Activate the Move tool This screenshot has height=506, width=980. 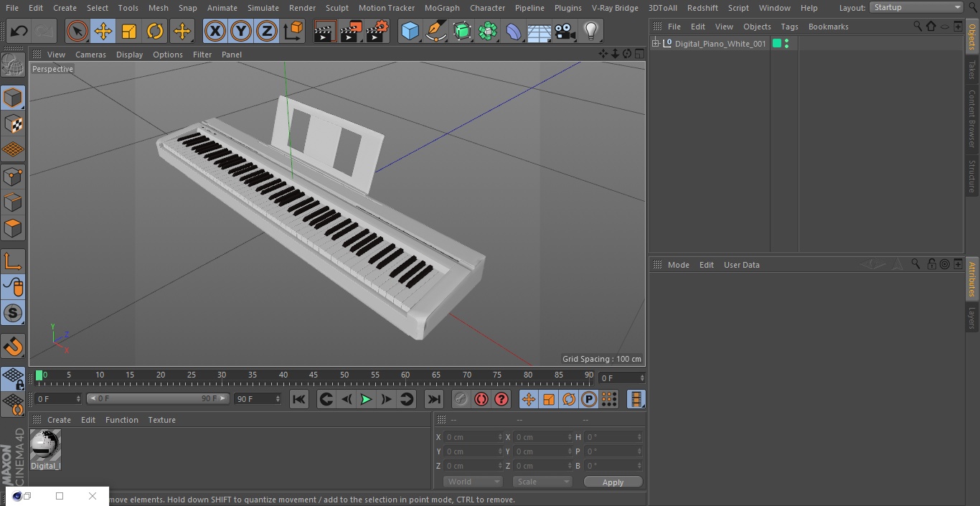click(103, 32)
